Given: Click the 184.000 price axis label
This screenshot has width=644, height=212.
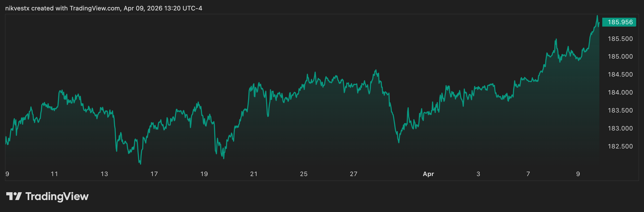Looking at the screenshot, I should pyautogui.click(x=620, y=92).
